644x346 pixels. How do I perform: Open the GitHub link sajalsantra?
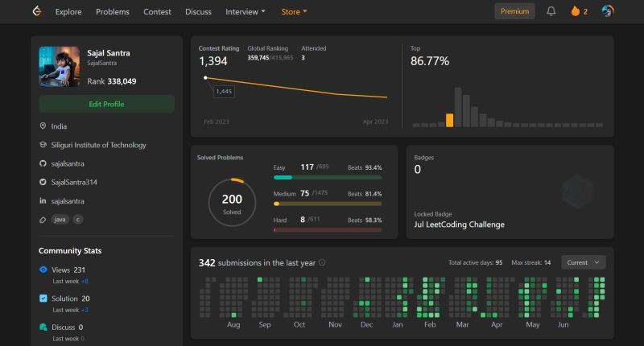68,163
